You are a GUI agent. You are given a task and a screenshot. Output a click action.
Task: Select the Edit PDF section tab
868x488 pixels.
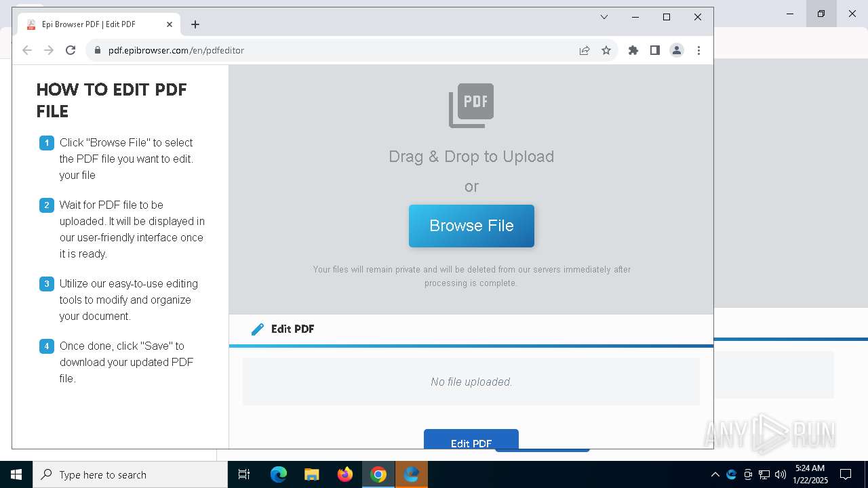[283, 329]
